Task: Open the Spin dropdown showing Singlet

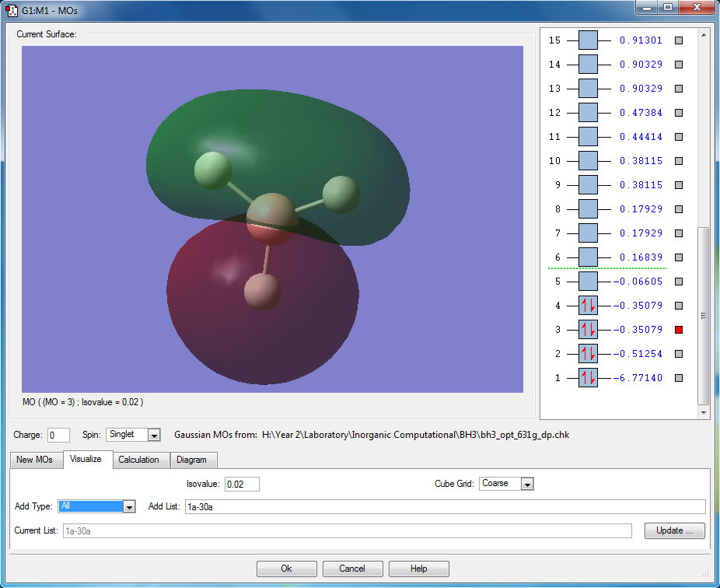Action: pyautogui.click(x=153, y=435)
